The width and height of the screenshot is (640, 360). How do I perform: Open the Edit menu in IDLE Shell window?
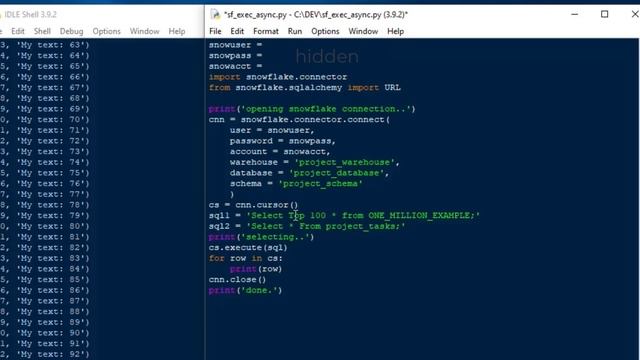pyautogui.click(x=18, y=31)
